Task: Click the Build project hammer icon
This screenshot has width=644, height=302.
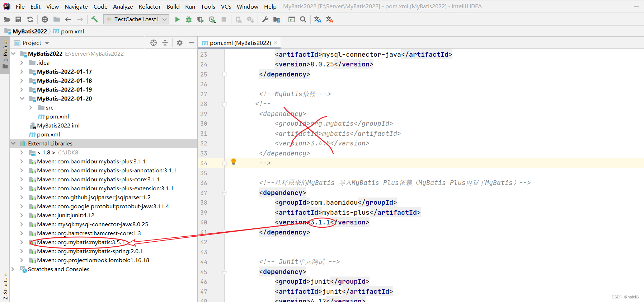Action: tap(94, 19)
